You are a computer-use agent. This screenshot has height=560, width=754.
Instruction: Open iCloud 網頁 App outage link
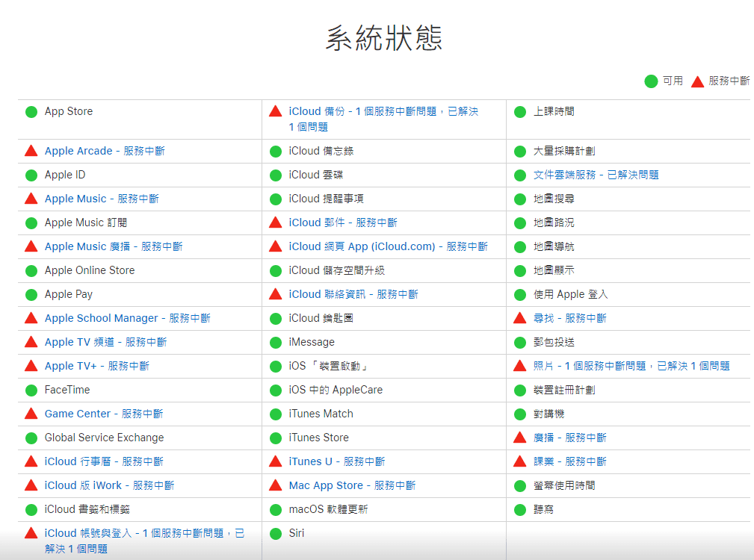388,246
